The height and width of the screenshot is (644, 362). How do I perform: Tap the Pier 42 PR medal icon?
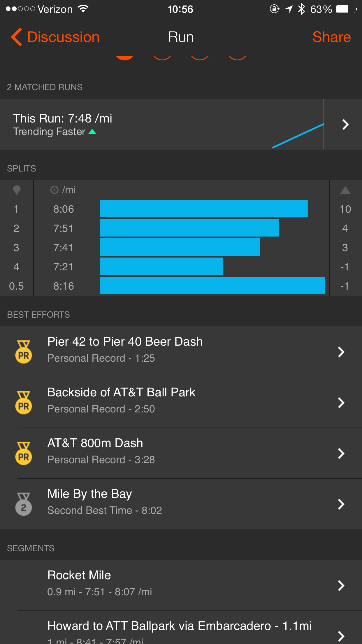click(24, 352)
